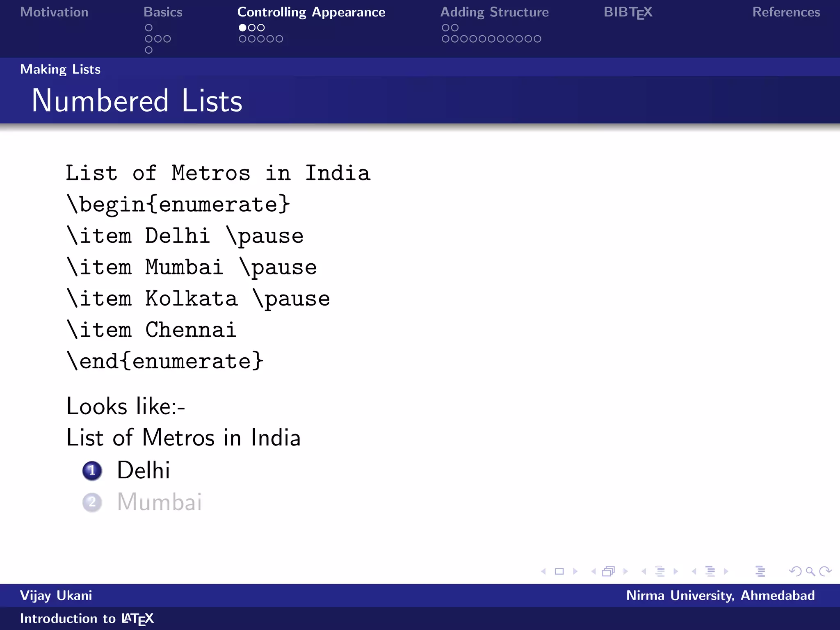Go to previous section arrow
The height and width of the screenshot is (630, 840).
pos(694,571)
